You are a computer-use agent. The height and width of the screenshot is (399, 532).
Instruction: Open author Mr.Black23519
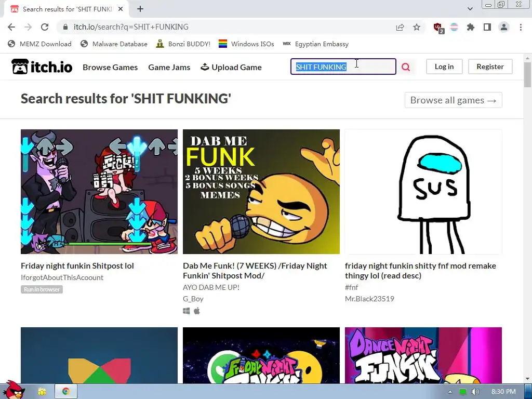(x=369, y=299)
